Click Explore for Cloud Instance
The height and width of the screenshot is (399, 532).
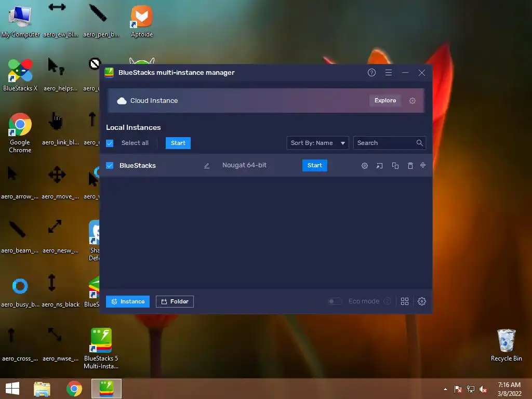click(x=385, y=100)
